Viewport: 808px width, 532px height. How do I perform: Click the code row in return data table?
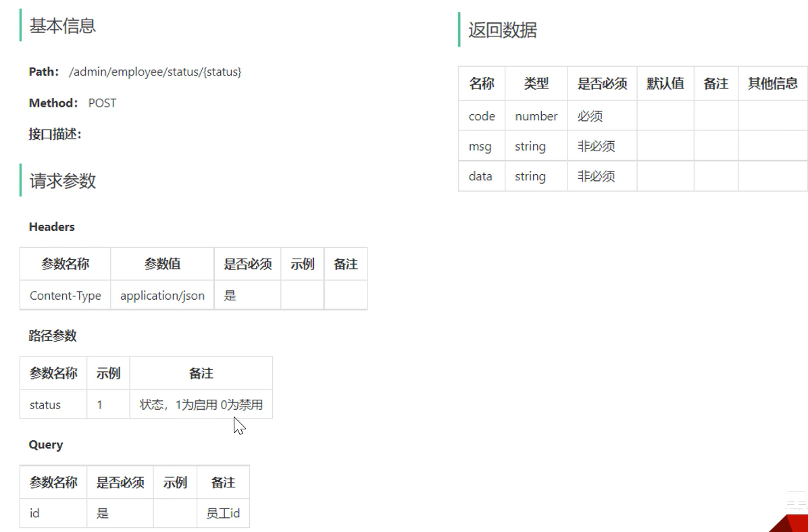pyautogui.click(x=482, y=116)
